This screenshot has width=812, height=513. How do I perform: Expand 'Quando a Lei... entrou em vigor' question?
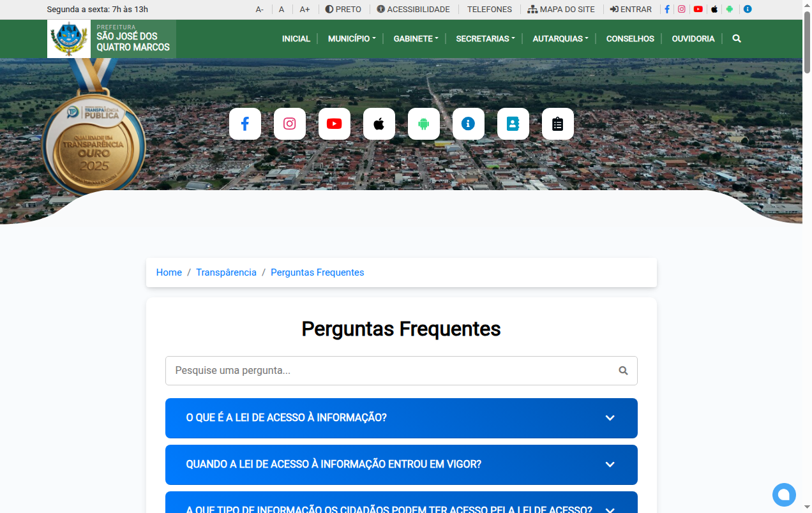[x=402, y=465]
